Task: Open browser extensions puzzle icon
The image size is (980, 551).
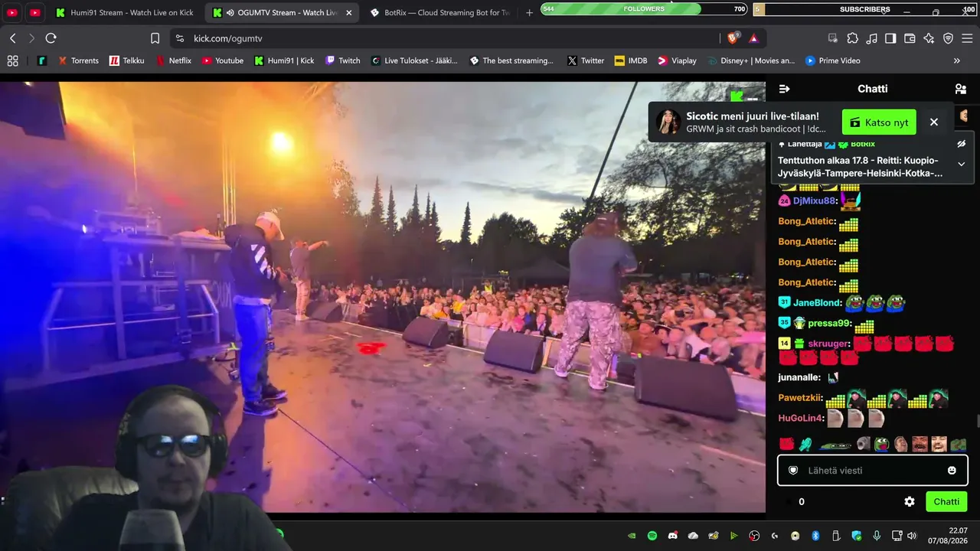Action: point(852,38)
